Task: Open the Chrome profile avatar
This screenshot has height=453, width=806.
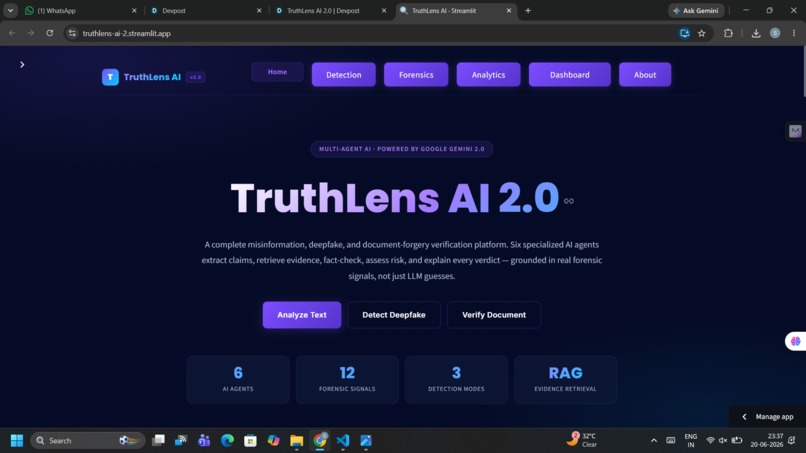Action: point(775,33)
